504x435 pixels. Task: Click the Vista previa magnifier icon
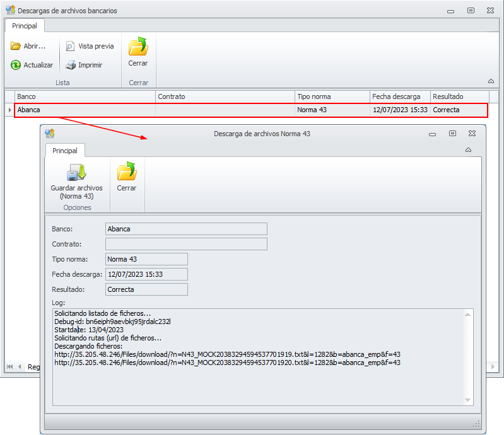click(70, 46)
